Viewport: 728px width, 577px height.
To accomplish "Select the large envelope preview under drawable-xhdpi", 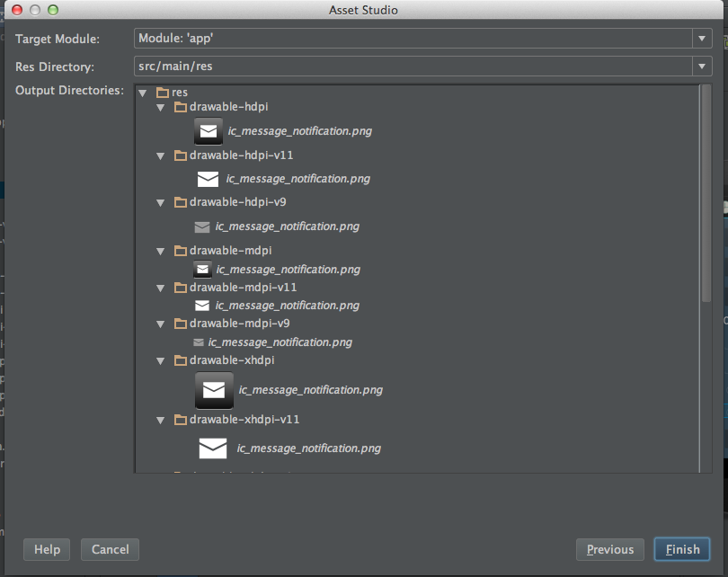I will pyautogui.click(x=214, y=390).
